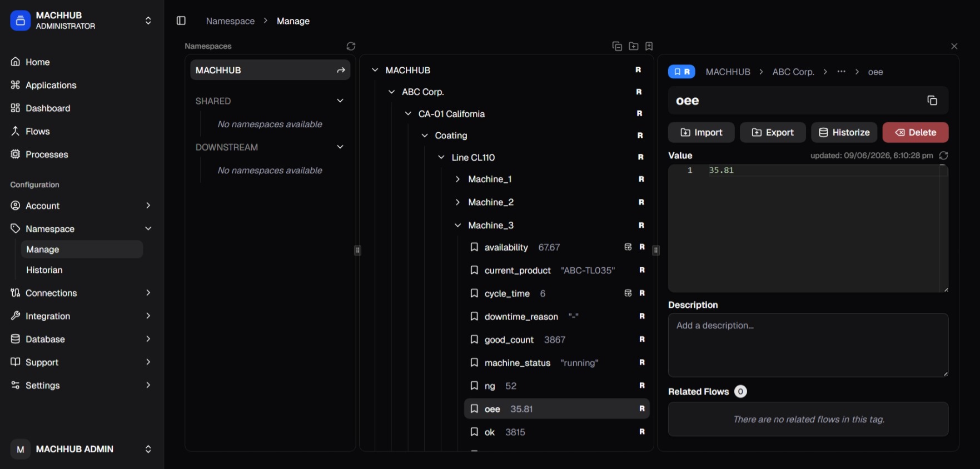Open Integration menu
Viewport: 980px width, 469px height.
[81, 316]
